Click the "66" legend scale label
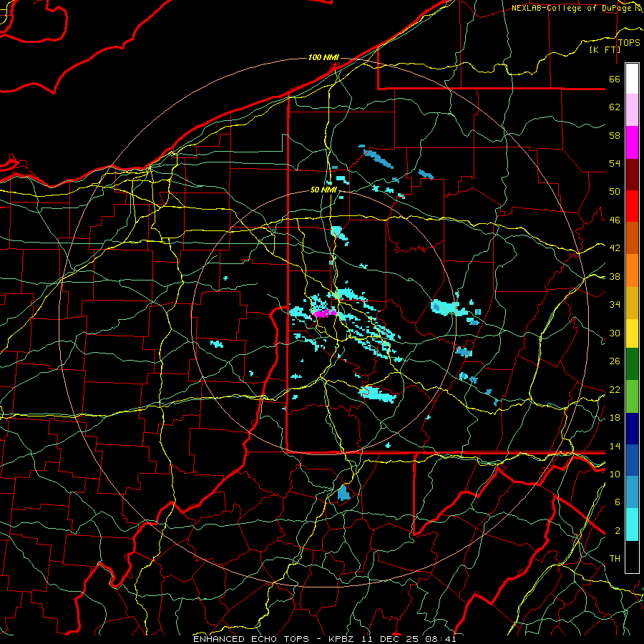The image size is (644, 644). pos(615,79)
